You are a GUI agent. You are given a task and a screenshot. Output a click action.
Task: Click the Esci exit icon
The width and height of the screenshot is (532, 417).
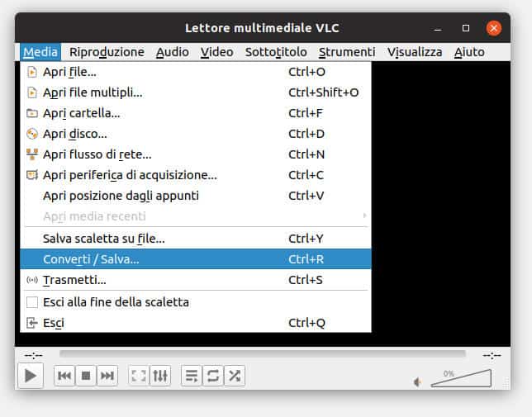32,323
